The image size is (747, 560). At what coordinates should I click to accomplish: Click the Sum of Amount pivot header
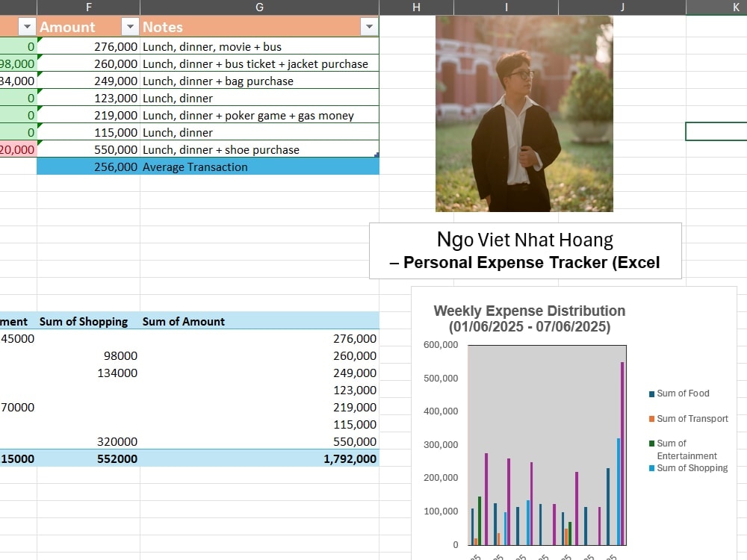pos(260,321)
